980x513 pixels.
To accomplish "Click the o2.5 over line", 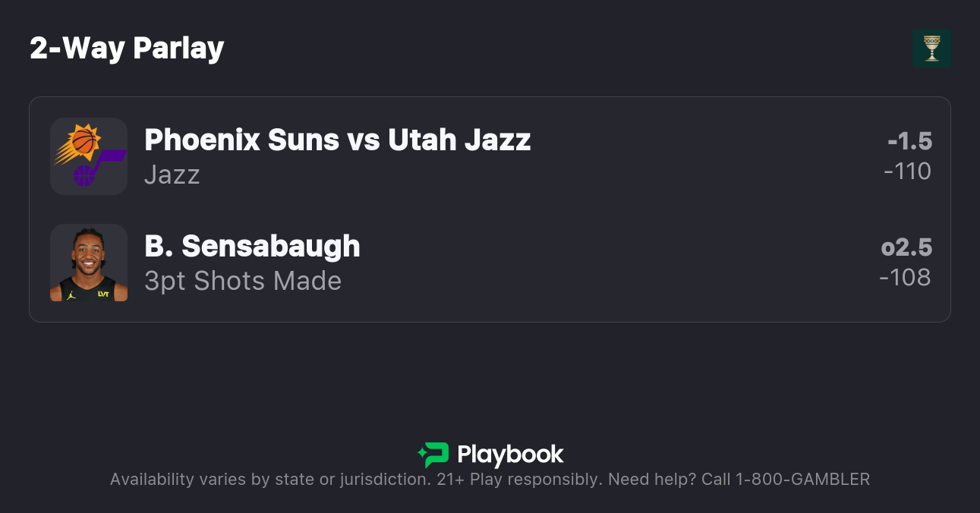I will click(x=906, y=247).
